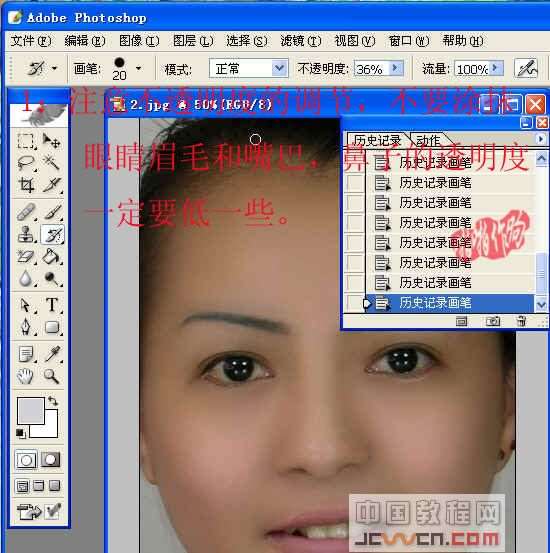Delete current history state trash icon
550x553 pixels.
[x=521, y=321]
